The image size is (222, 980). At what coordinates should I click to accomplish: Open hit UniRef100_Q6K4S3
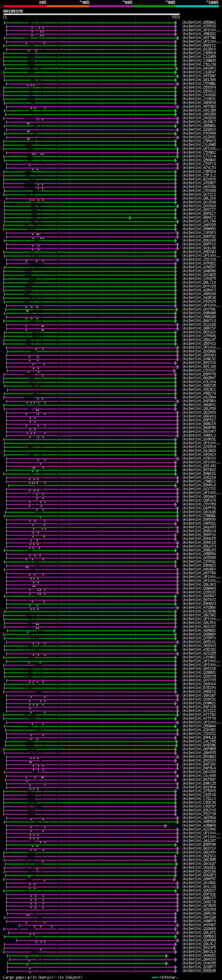tap(199, 416)
